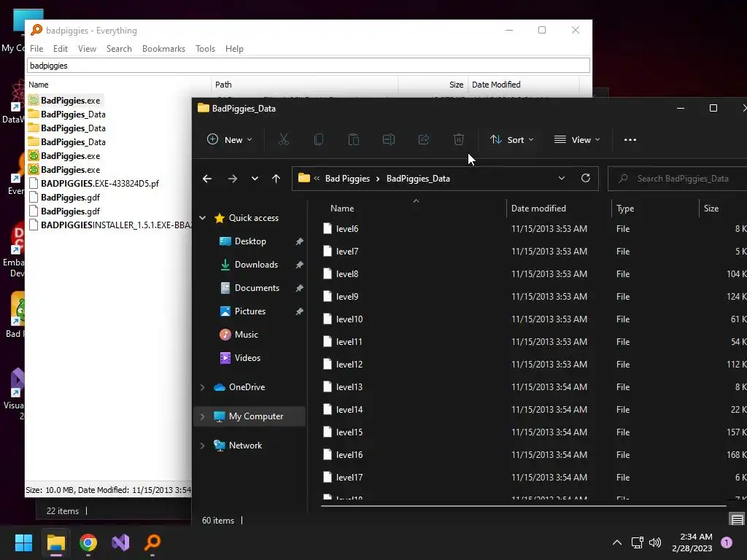Go up one folder level arrow

click(x=276, y=179)
